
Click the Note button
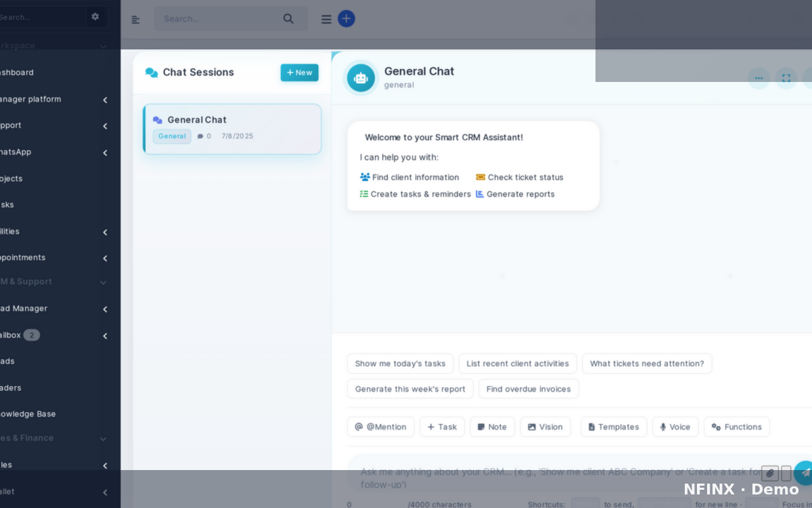(492, 427)
